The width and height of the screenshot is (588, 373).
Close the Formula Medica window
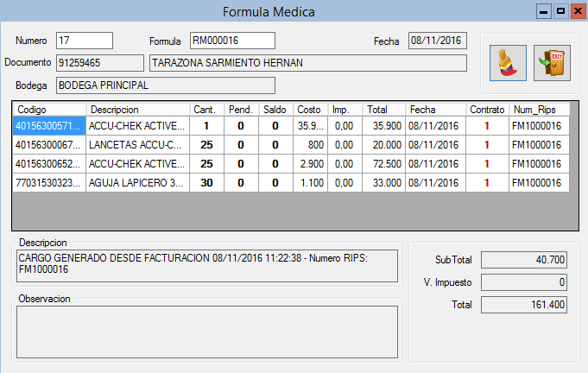(x=576, y=11)
